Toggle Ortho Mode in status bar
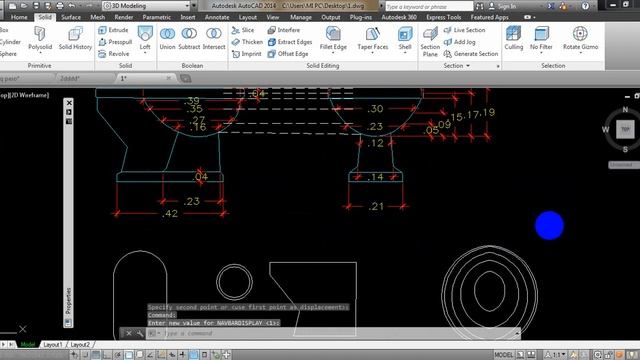This screenshot has width=640, height=360. click(107, 355)
